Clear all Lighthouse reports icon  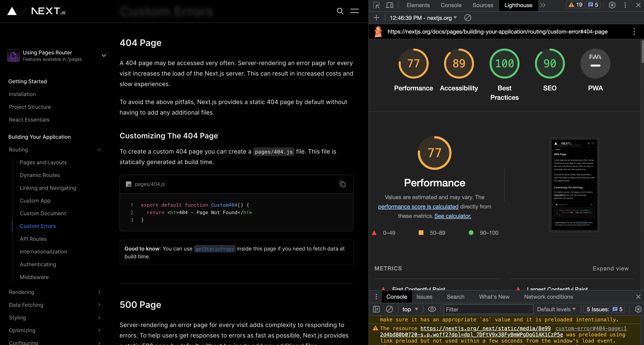click(467, 18)
